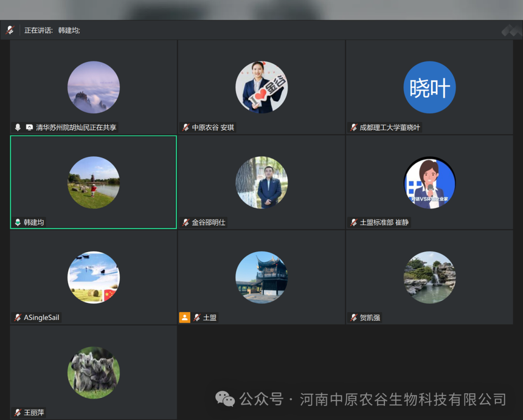This screenshot has height=420, width=523.
Task: Click the name label ASingleSail
Action: 41,318
